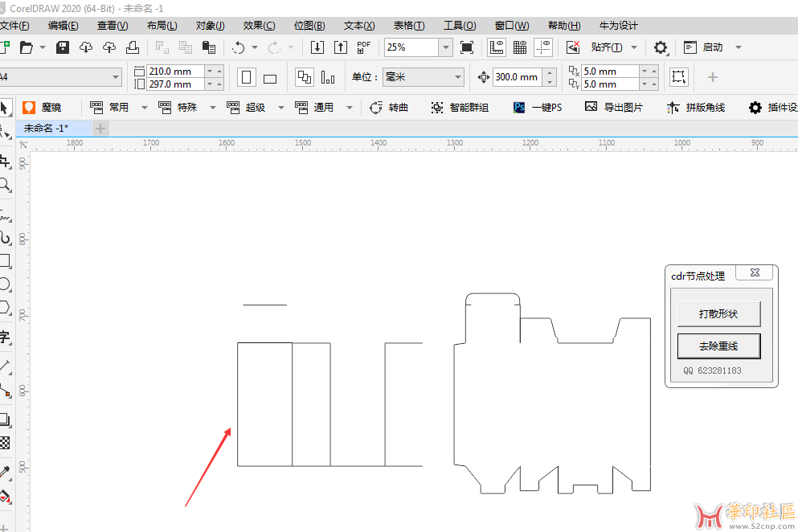Click the Print icon in toolbar
The image size is (798, 532).
click(x=133, y=47)
